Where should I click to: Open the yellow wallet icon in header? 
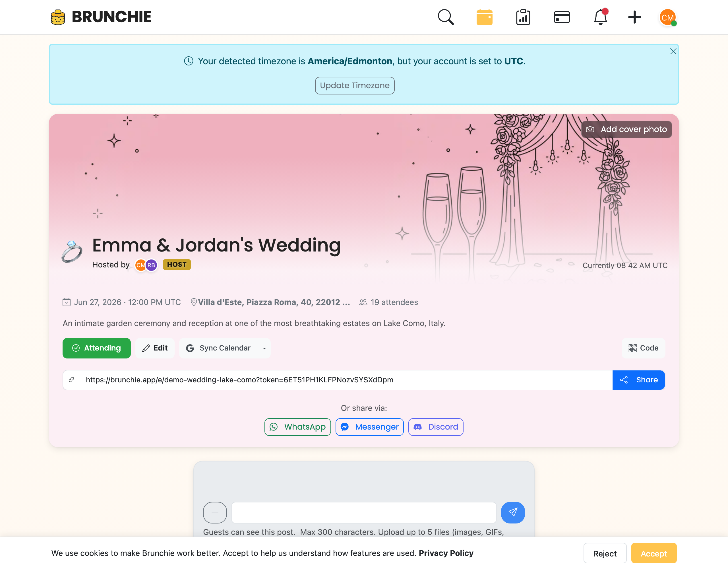tap(484, 17)
